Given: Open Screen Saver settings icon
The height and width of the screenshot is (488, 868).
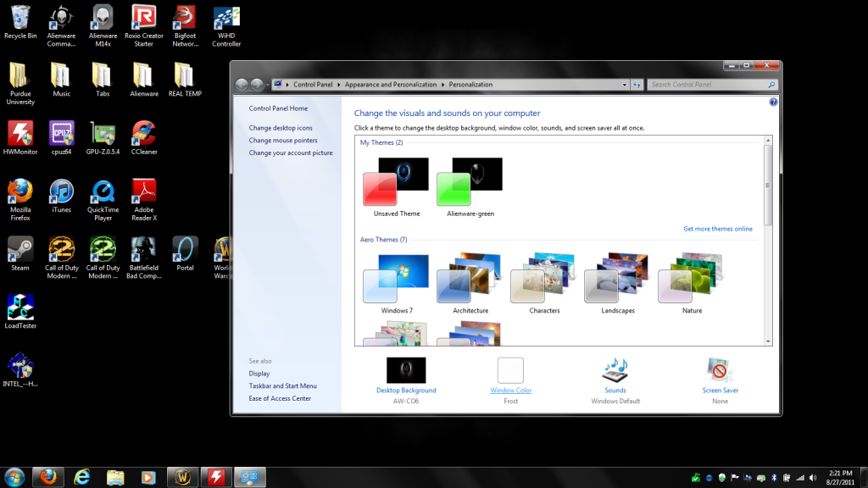Looking at the screenshot, I should pos(720,370).
